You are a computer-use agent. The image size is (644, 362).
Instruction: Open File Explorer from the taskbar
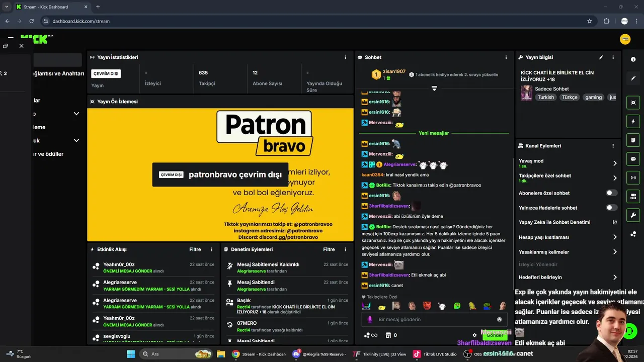pos(221,354)
